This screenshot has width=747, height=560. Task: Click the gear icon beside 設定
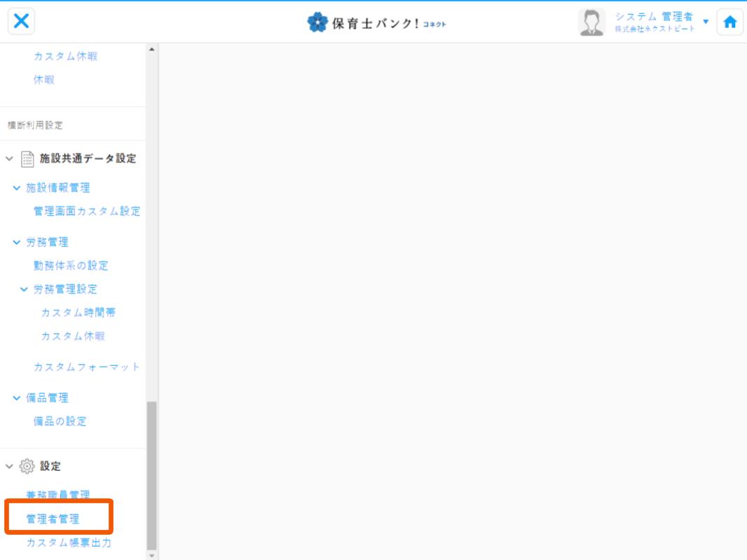click(x=27, y=466)
